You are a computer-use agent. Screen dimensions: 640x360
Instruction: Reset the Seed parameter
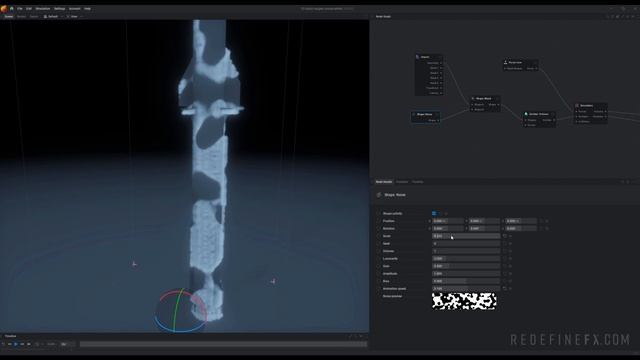(505, 243)
